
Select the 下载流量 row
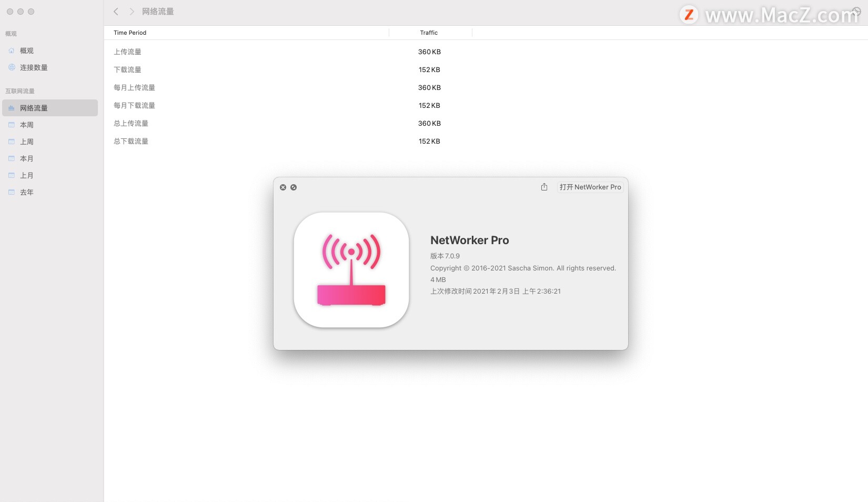click(x=486, y=69)
